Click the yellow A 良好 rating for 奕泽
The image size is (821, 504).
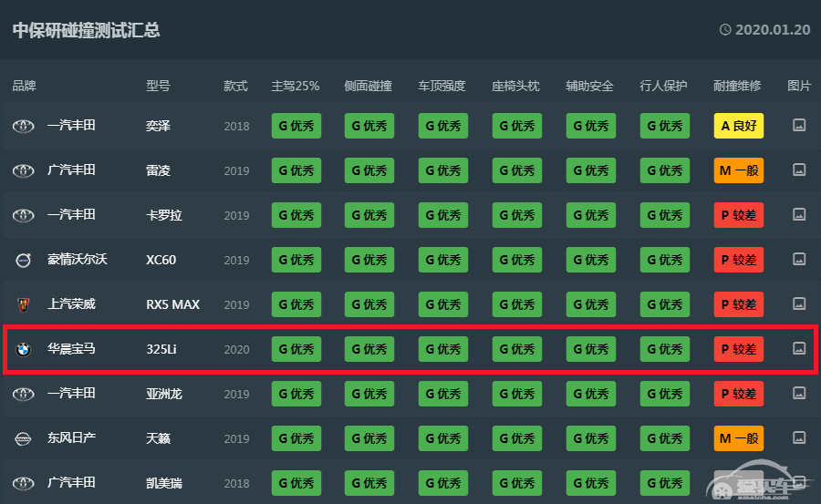(738, 126)
